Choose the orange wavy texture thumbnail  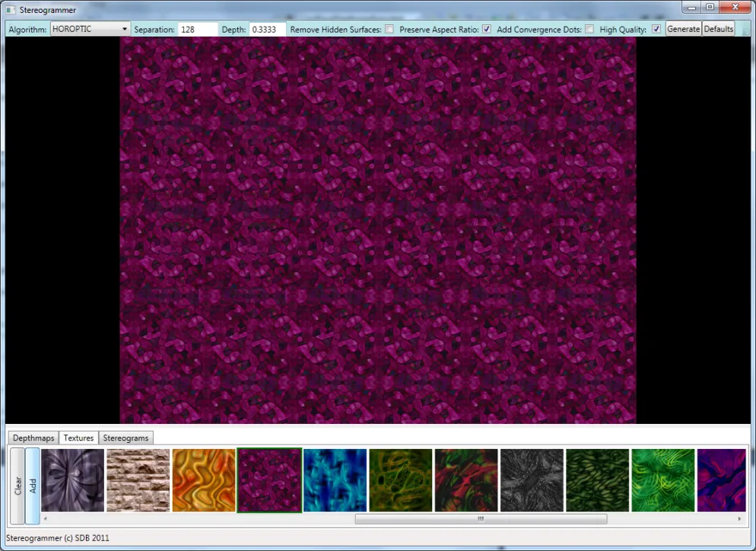coord(204,480)
